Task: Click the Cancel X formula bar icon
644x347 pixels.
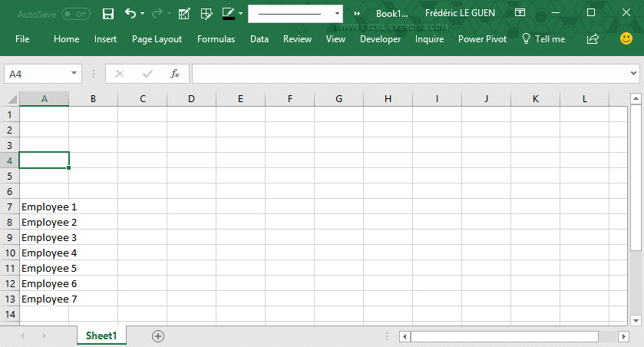Action: 120,74
